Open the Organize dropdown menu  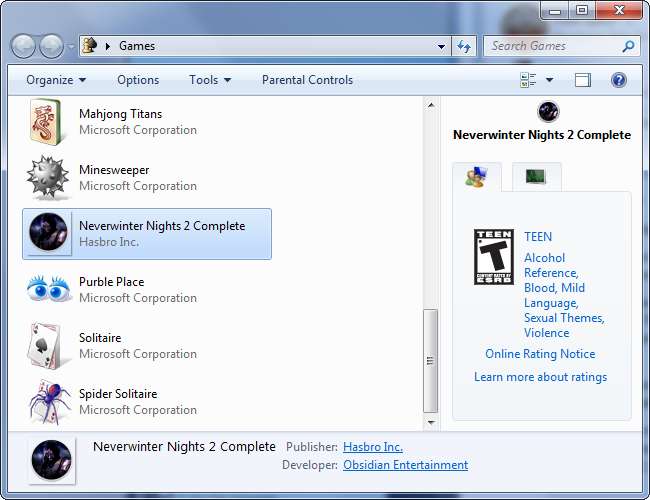tap(56, 80)
